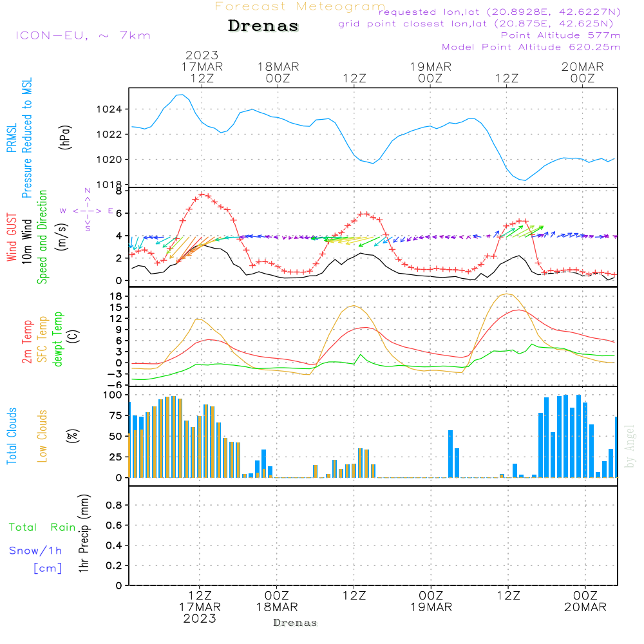Click the "15" value on the temperature axis

click(116, 307)
